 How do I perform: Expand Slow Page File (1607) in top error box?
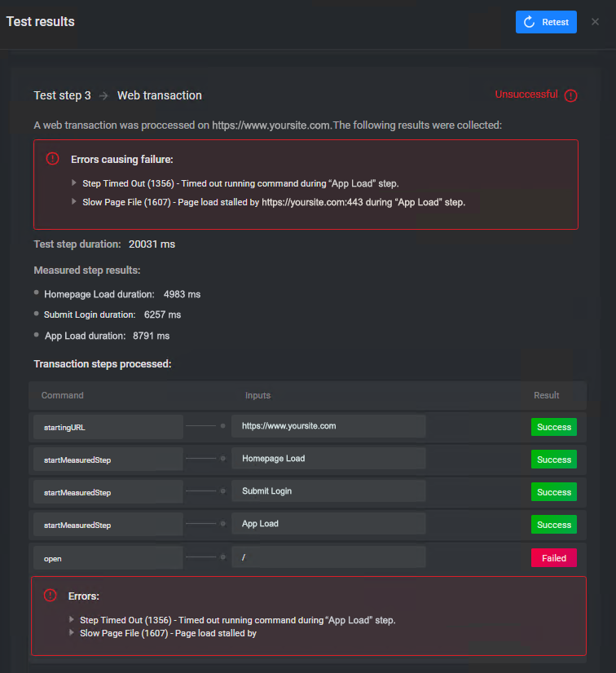point(74,202)
